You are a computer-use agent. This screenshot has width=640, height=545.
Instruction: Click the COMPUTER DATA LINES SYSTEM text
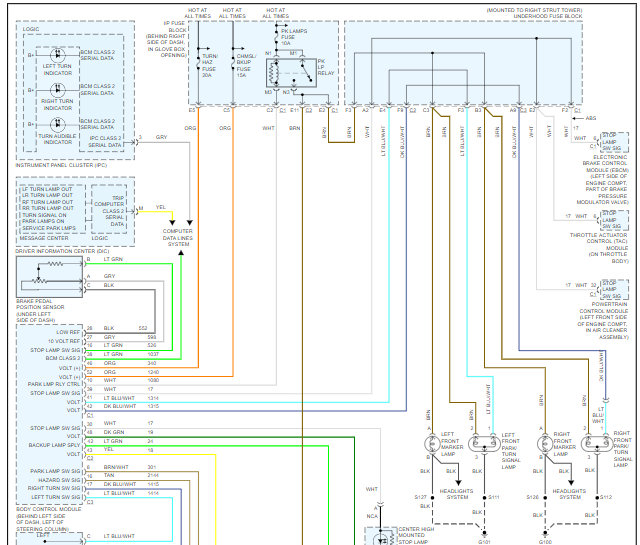click(x=178, y=237)
